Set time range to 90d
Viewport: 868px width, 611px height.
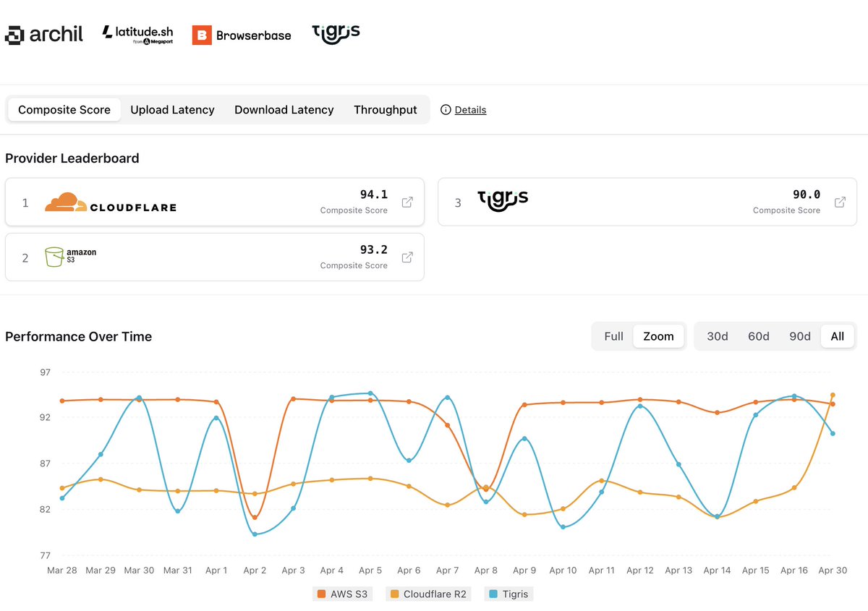[800, 336]
